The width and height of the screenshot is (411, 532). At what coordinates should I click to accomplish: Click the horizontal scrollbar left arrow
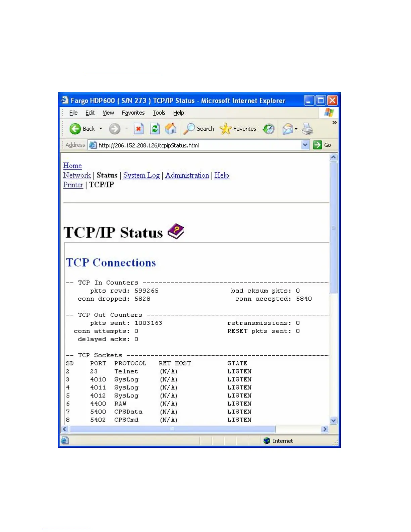point(65,429)
